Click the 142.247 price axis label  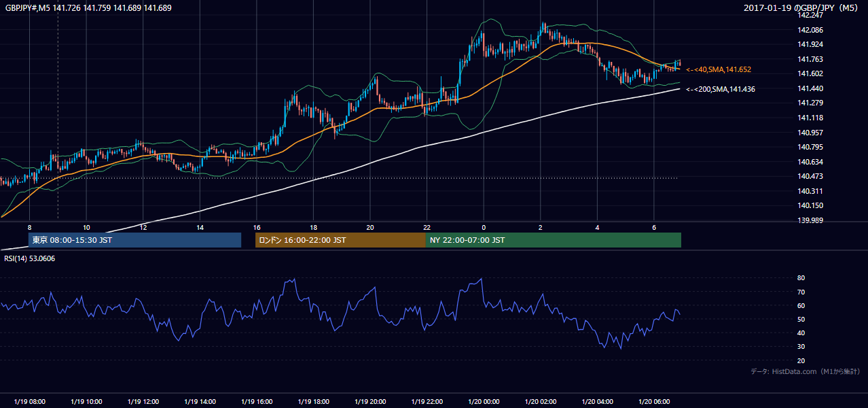coord(812,15)
